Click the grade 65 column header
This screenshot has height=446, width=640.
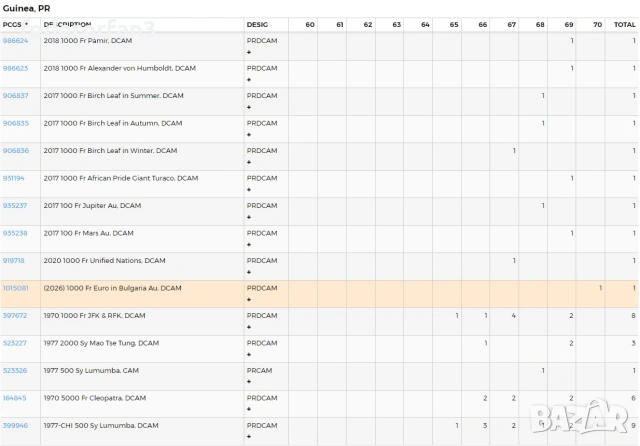[x=454, y=24]
